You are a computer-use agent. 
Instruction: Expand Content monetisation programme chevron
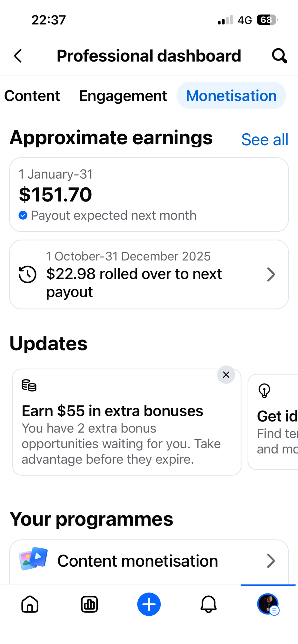point(271,561)
